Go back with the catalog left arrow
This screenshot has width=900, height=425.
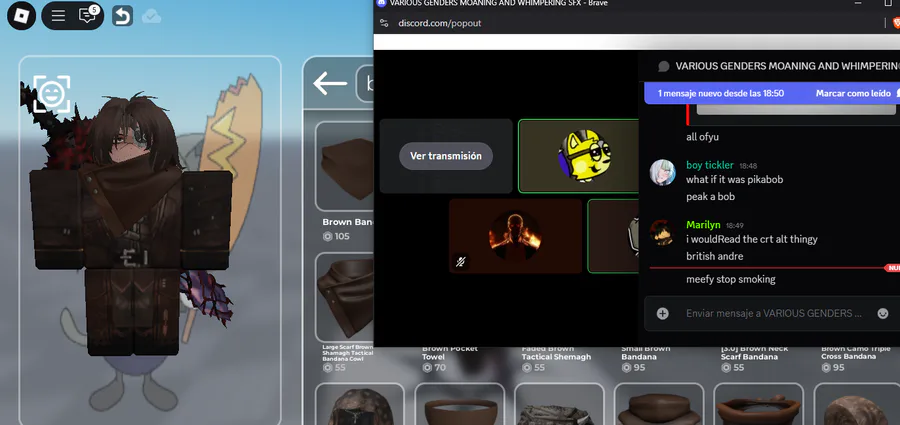pos(330,84)
